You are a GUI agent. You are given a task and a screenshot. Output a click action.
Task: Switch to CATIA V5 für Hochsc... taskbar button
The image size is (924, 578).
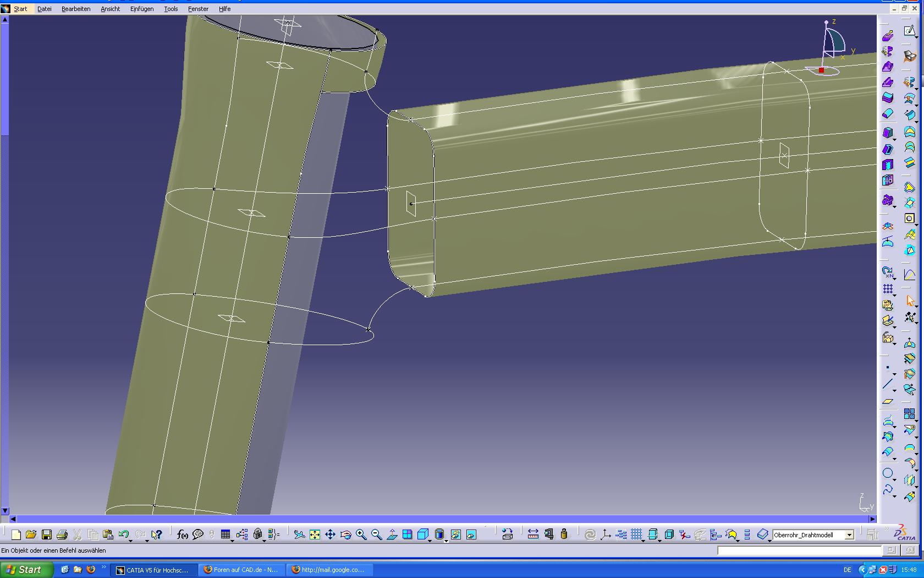(x=153, y=570)
